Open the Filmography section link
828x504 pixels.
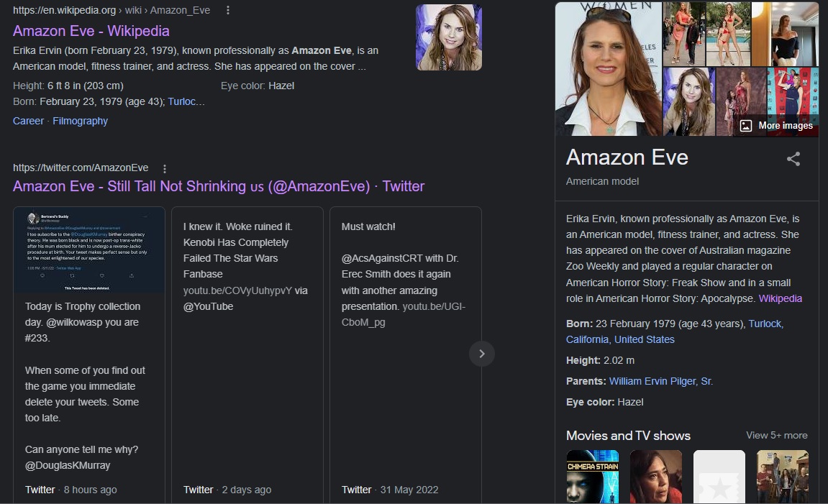[x=81, y=121]
